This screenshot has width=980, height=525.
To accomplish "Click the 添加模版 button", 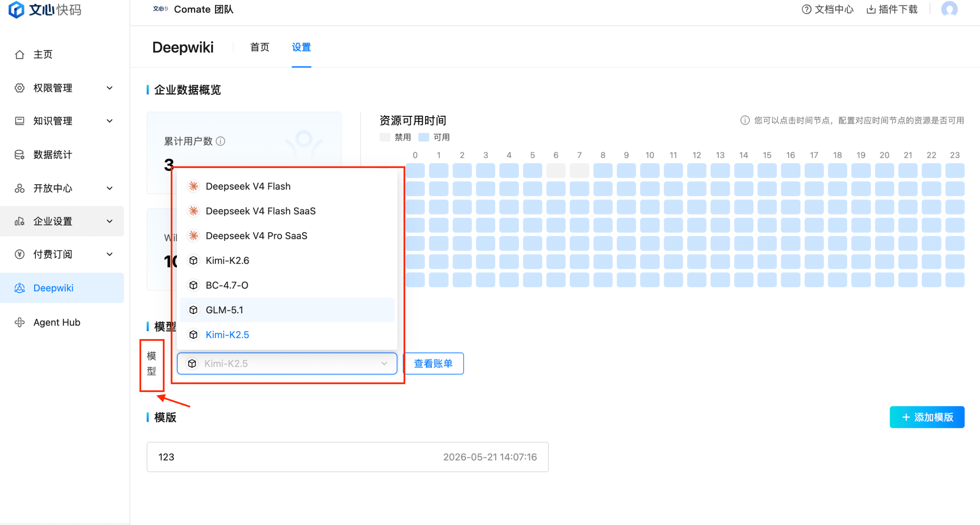I will 927,417.
